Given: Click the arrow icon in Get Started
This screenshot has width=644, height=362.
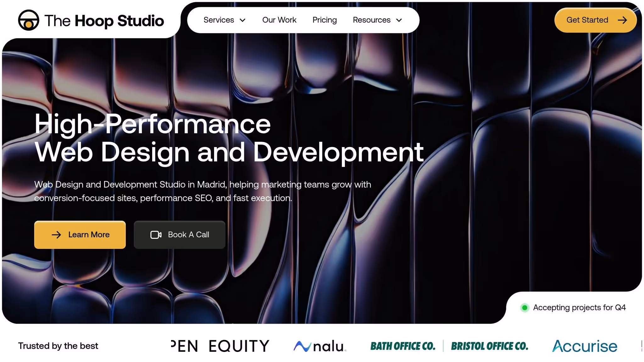Looking at the screenshot, I should pos(622,20).
